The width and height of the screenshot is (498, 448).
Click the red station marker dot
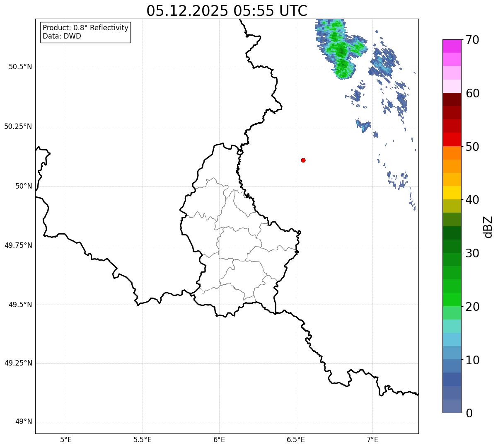click(x=303, y=160)
